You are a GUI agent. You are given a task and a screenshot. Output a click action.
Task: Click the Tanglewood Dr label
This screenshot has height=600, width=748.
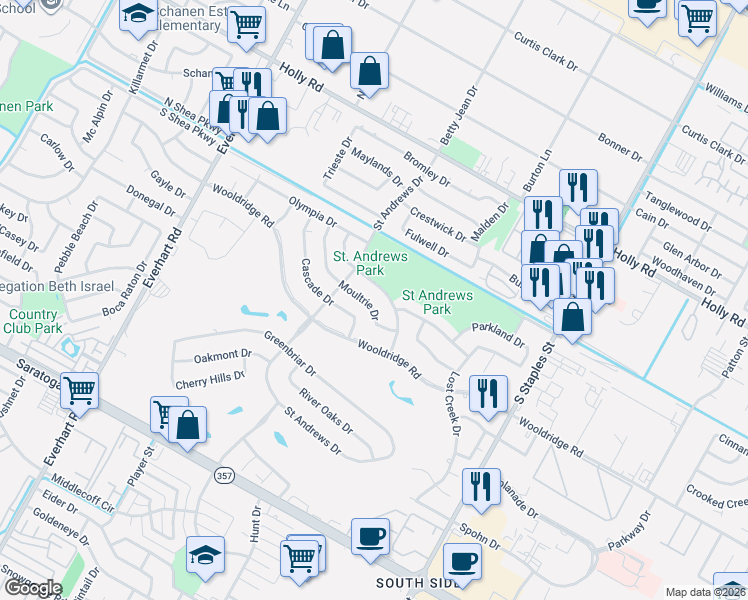(678, 211)
